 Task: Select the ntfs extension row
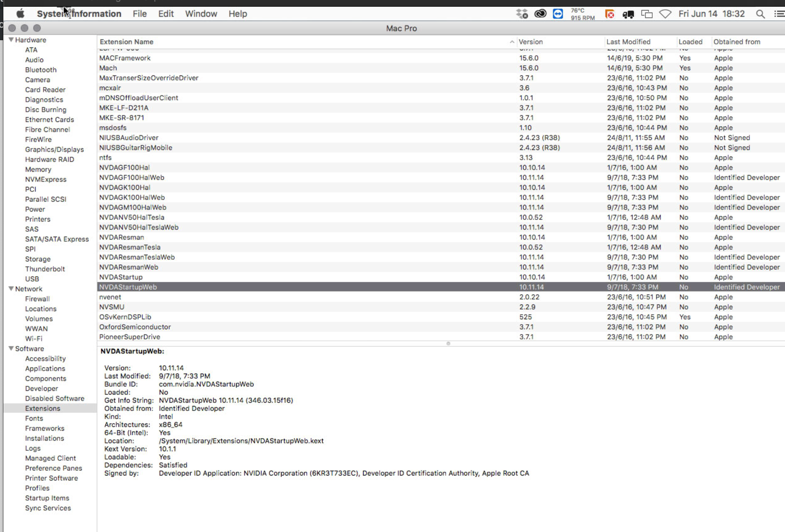click(x=441, y=158)
